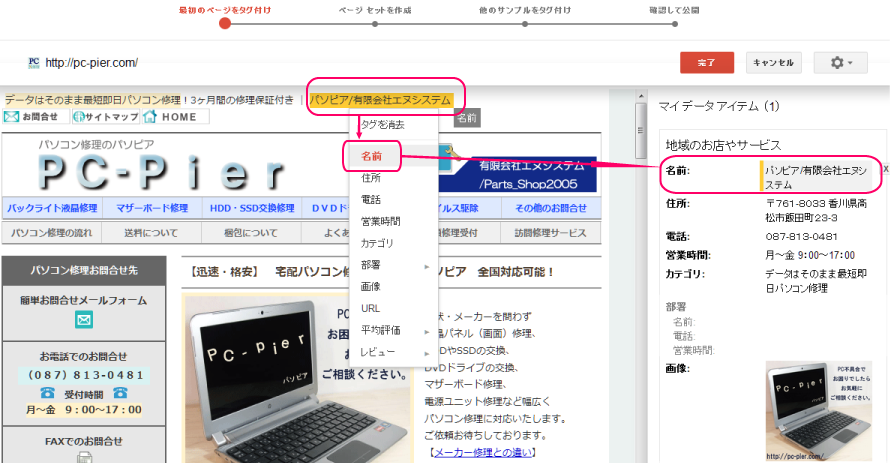This screenshot has height=463, width=890.
Task: Click the laptop thumbnail in data panel
Action: [818, 411]
